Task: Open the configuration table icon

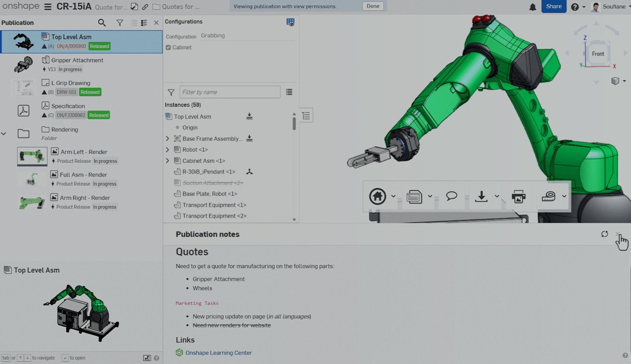Action: (290, 22)
